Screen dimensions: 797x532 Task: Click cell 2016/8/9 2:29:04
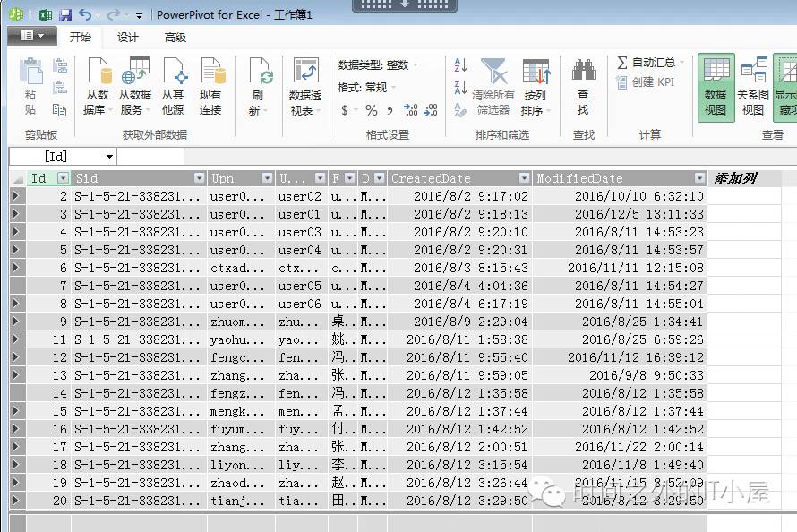coord(459,322)
